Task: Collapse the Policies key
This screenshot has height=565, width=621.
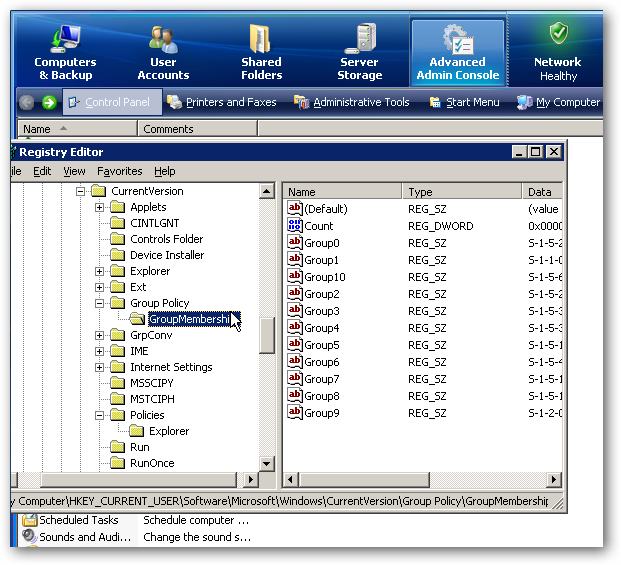Action: pos(99,416)
